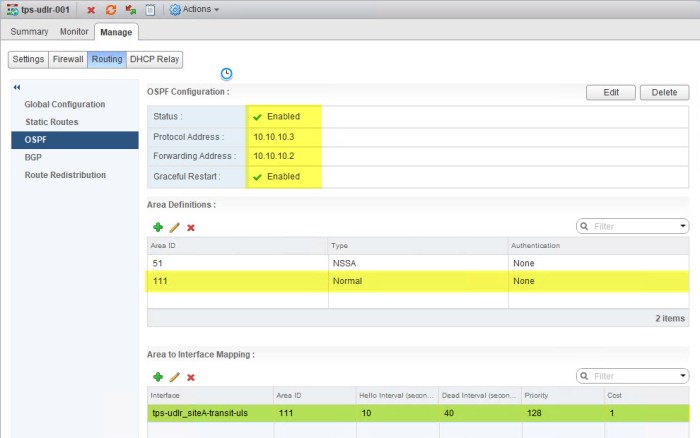
Task: Click in the Interface Mapping filter field
Action: point(634,376)
